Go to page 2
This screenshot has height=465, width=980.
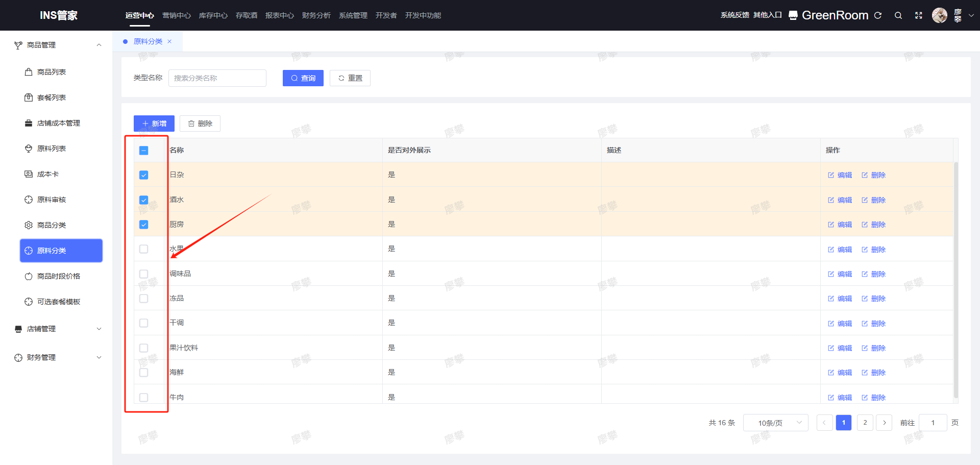tap(865, 423)
